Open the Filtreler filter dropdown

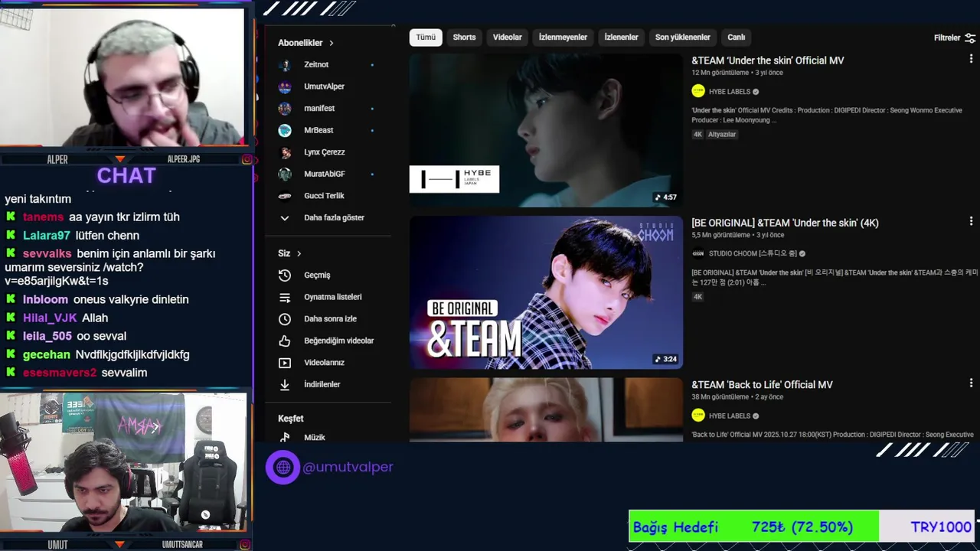[955, 37]
